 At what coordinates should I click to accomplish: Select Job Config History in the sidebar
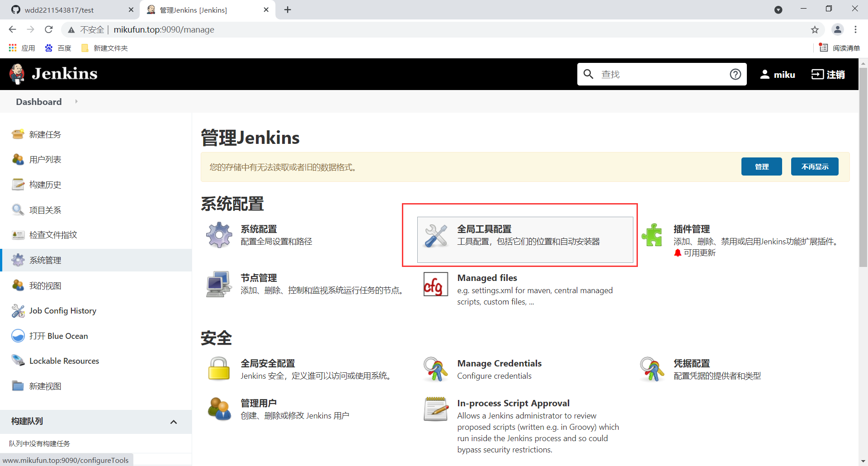click(x=62, y=310)
